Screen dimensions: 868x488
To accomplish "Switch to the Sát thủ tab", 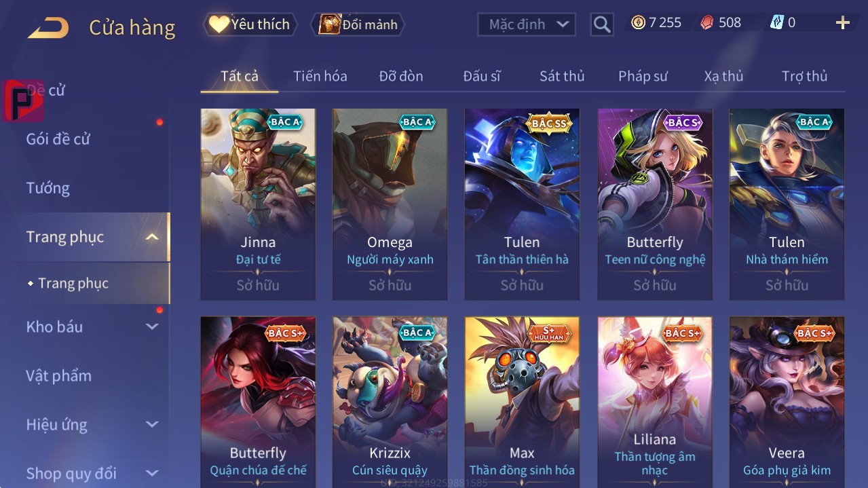I will pyautogui.click(x=562, y=76).
